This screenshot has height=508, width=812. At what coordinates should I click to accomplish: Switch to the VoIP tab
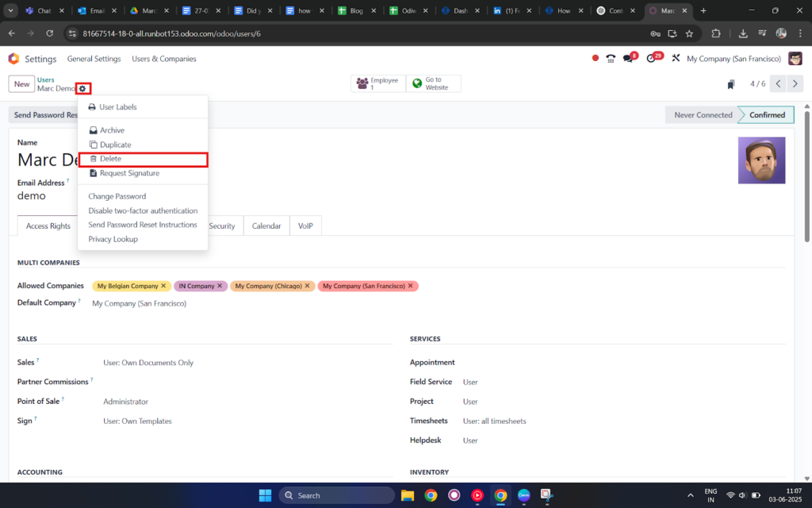pos(305,225)
